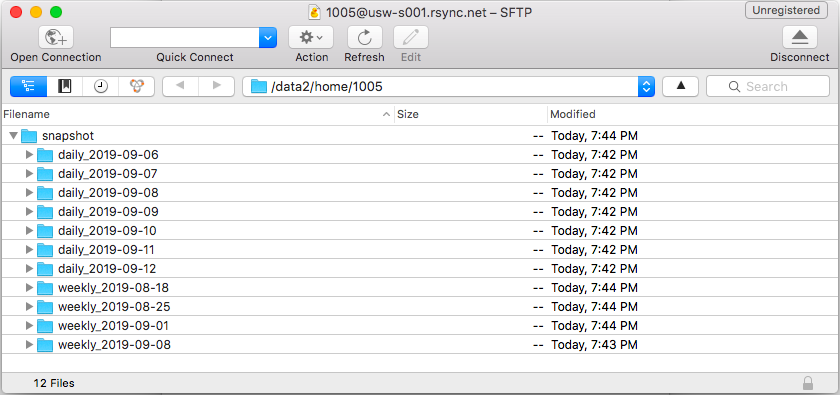The width and height of the screenshot is (840, 395).
Task: Show the Bonjour view
Action: [137, 86]
